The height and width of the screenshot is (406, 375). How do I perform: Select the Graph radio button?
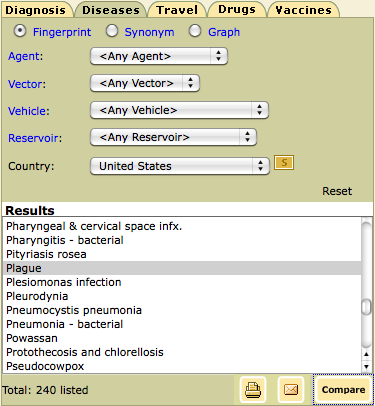pos(195,31)
